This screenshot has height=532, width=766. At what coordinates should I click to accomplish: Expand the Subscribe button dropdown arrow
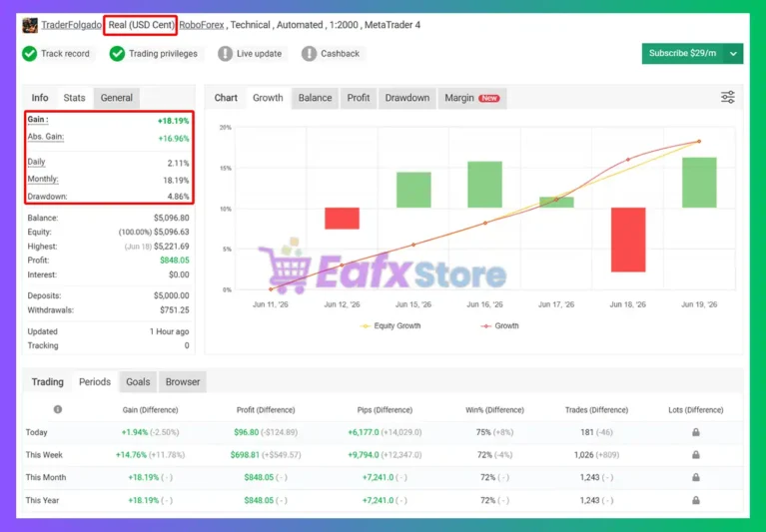(x=733, y=54)
